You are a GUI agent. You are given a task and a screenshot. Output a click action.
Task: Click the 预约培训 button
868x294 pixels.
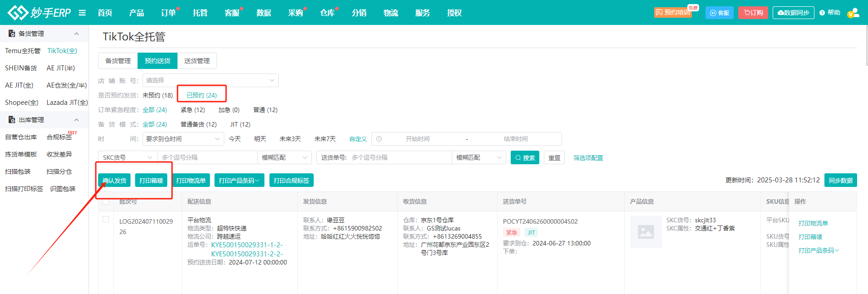673,13
